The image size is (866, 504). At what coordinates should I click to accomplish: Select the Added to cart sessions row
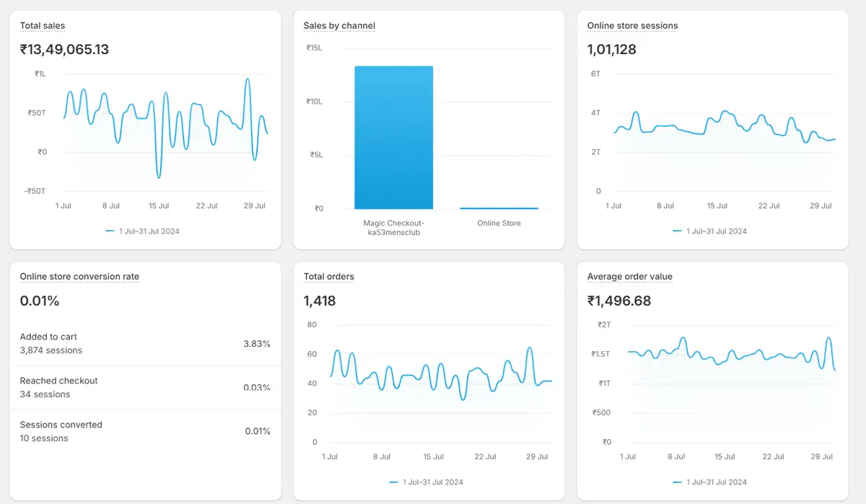click(x=144, y=344)
